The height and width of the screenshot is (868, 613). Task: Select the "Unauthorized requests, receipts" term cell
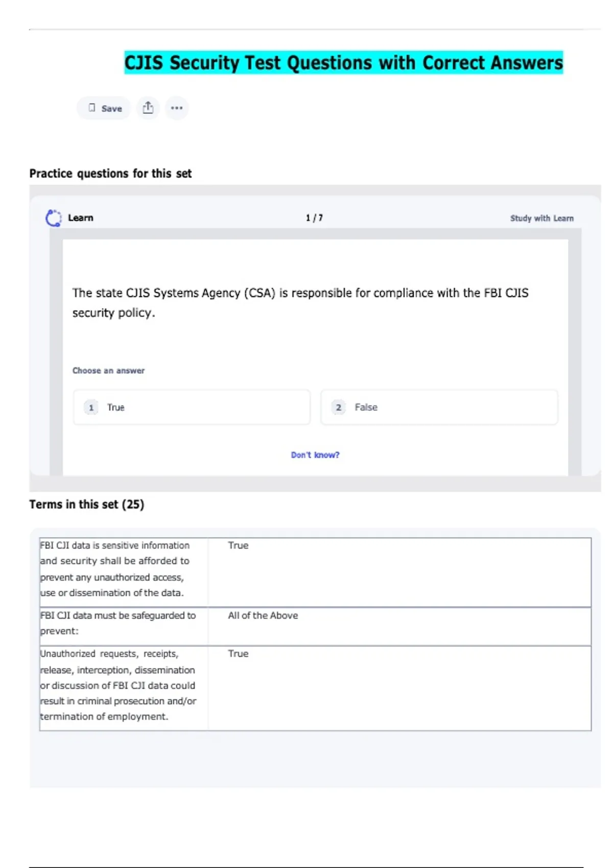point(118,685)
